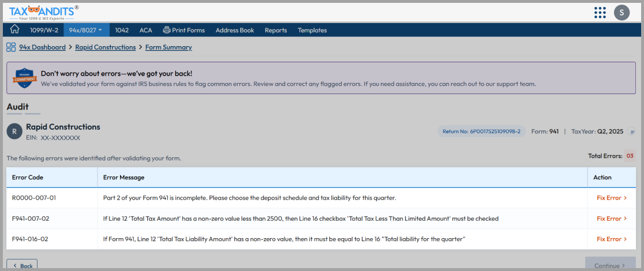Click Fix Error for F941-007-02

[612, 219]
